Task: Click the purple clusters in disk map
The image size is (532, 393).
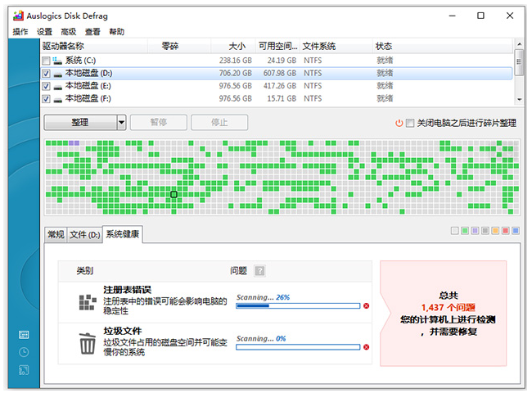Action: coord(74,143)
